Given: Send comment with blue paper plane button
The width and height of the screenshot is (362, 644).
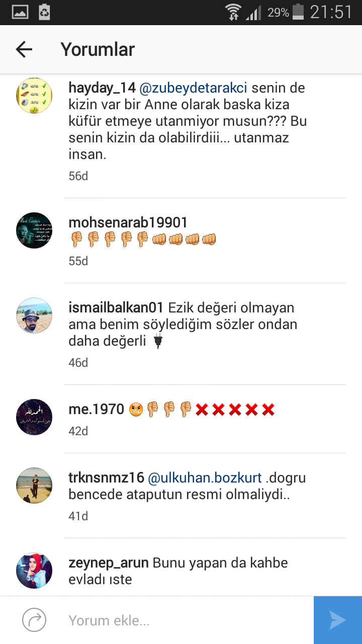Looking at the screenshot, I should [338, 620].
